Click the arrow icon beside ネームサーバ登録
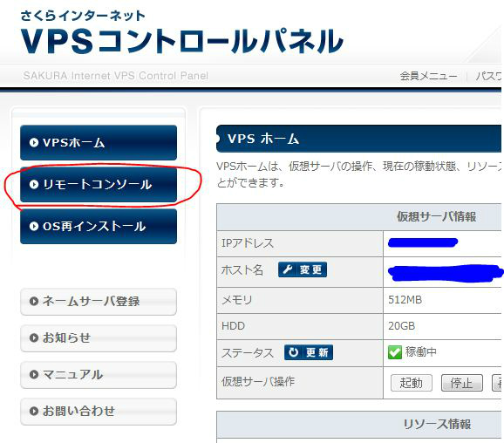Image resolution: width=504 pixels, height=443 pixels. (x=34, y=302)
